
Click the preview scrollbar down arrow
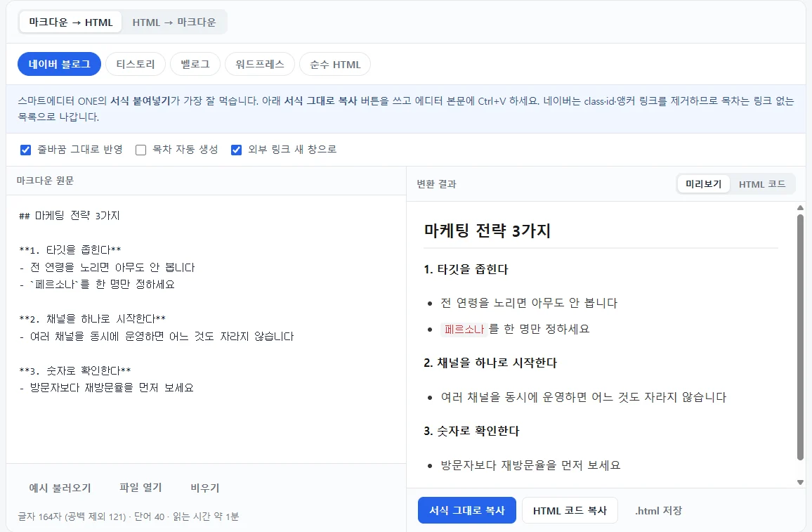pyautogui.click(x=800, y=482)
